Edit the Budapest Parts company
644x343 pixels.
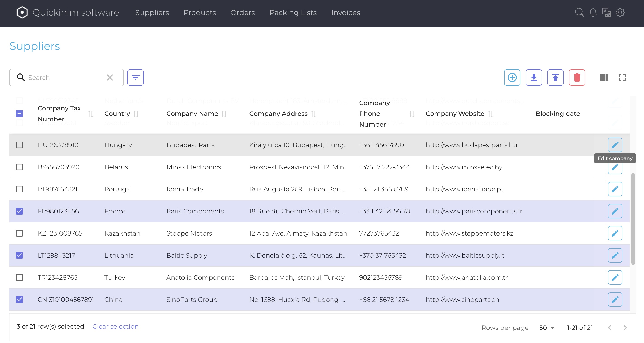(x=615, y=145)
